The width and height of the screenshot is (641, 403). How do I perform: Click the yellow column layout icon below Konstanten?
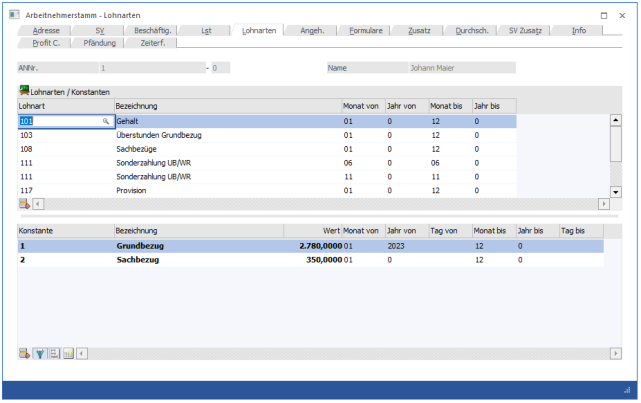[x=68, y=353]
